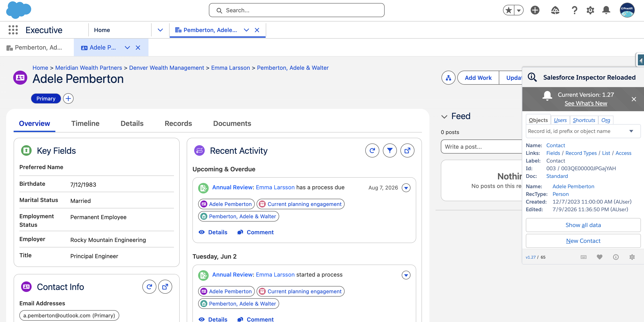
Task: Select the Inspector Shortcuts tab
Action: pos(584,120)
